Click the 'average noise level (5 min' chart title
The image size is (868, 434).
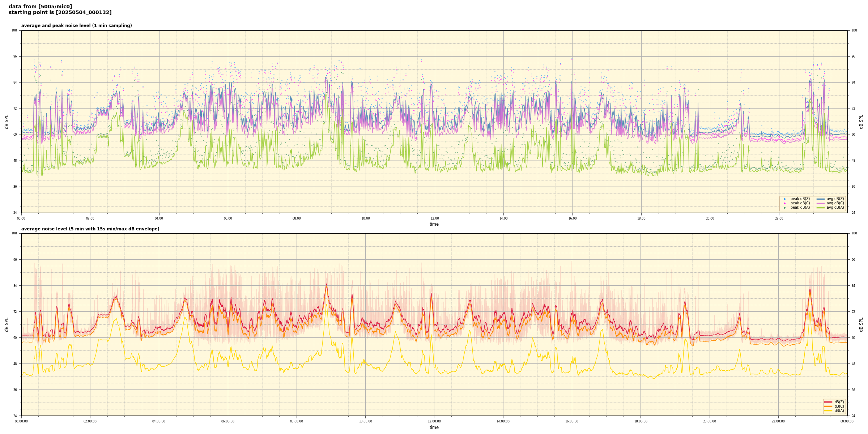point(90,229)
